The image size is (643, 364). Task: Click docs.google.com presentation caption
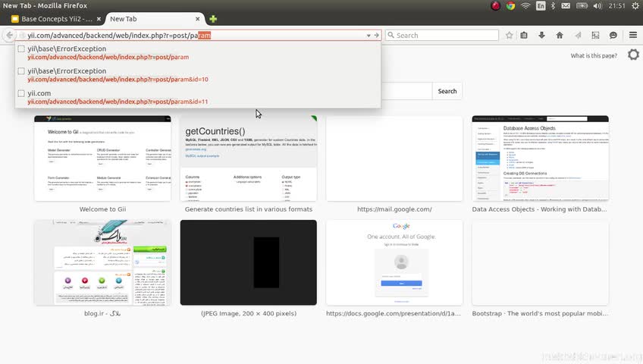tap(394, 314)
